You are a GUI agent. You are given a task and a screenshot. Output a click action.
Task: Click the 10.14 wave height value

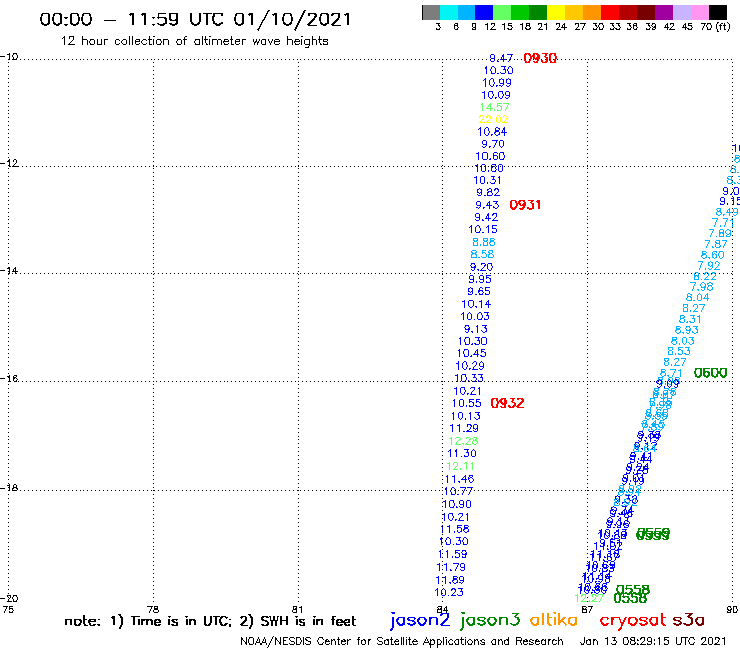point(476,304)
